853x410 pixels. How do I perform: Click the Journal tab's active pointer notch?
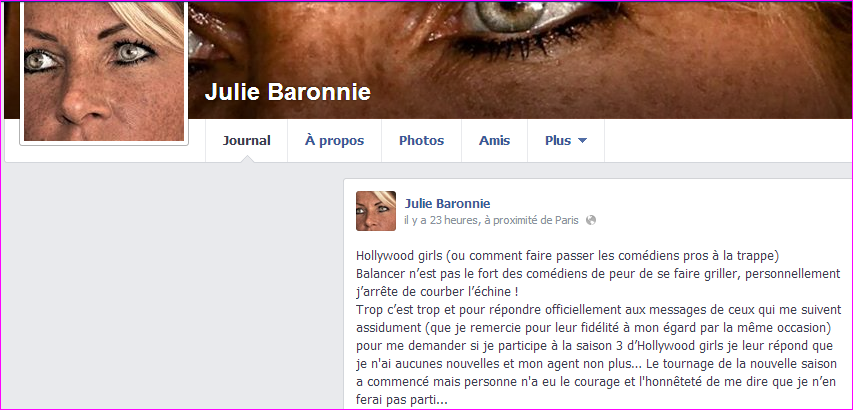[246, 159]
